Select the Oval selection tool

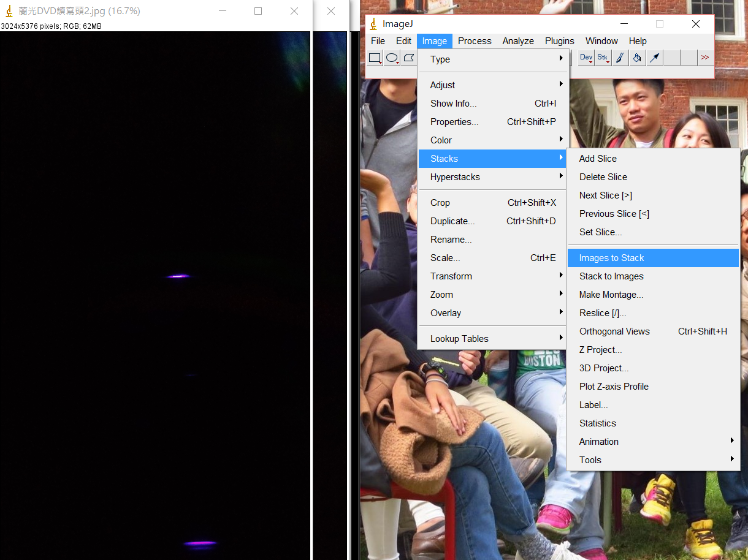(x=392, y=58)
